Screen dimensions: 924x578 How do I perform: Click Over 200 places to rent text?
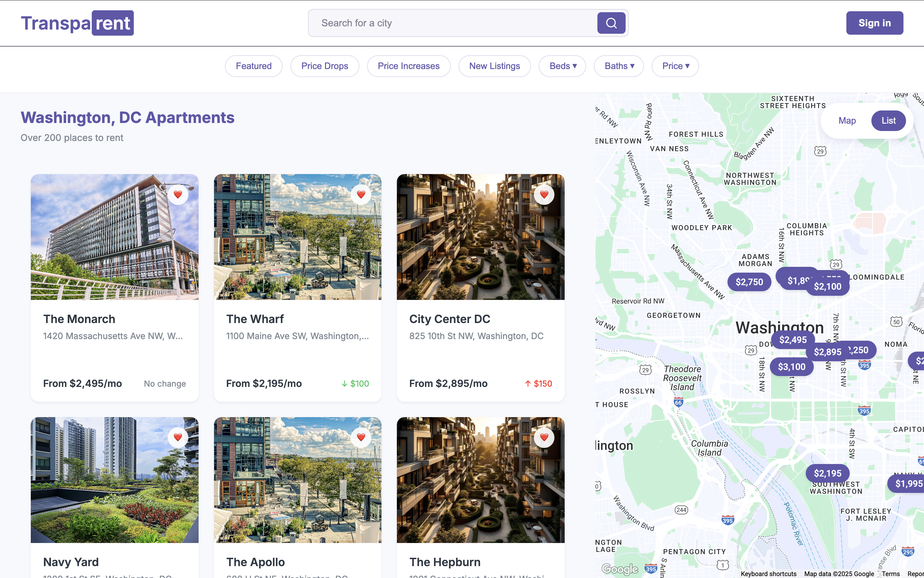[x=72, y=138]
